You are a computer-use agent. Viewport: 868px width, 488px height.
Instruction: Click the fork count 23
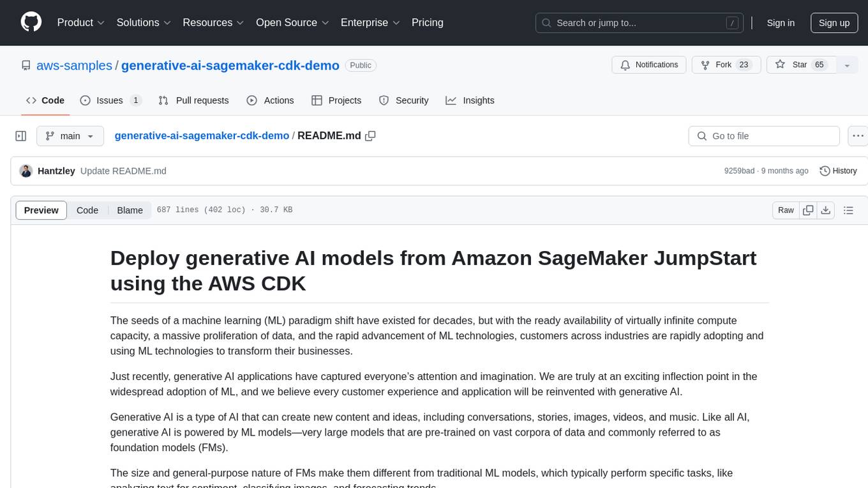pyautogui.click(x=744, y=65)
